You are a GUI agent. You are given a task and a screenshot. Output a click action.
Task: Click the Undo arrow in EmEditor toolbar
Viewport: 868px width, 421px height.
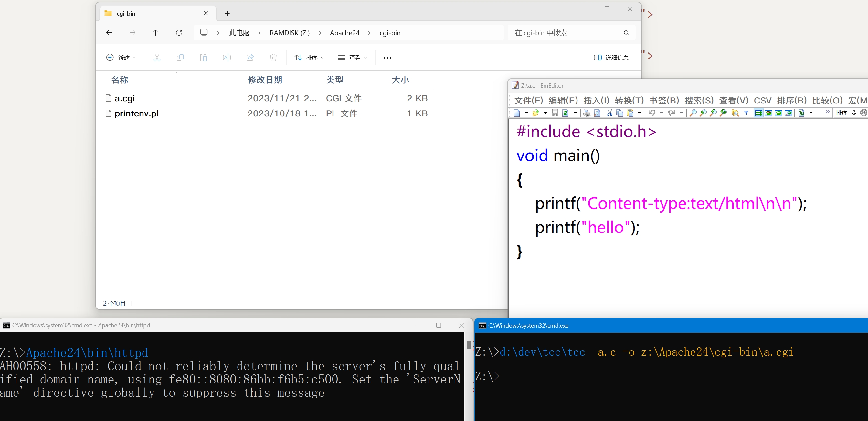[x=652, y=113]
